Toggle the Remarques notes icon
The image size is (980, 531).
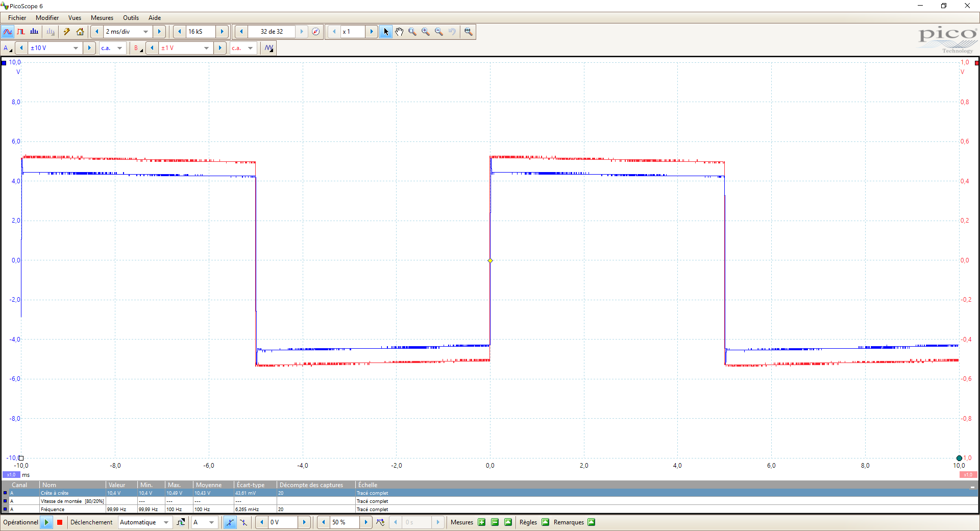click(x=592, y=522)
